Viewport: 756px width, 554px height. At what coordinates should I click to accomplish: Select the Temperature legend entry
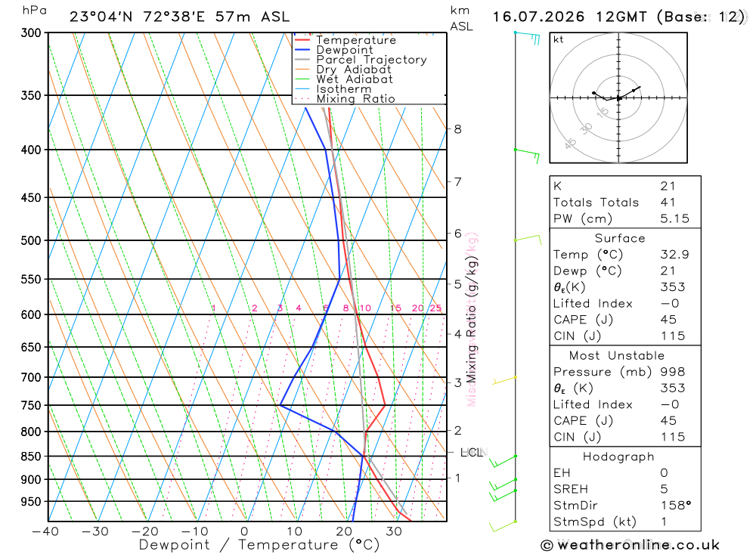coord(356,40)
